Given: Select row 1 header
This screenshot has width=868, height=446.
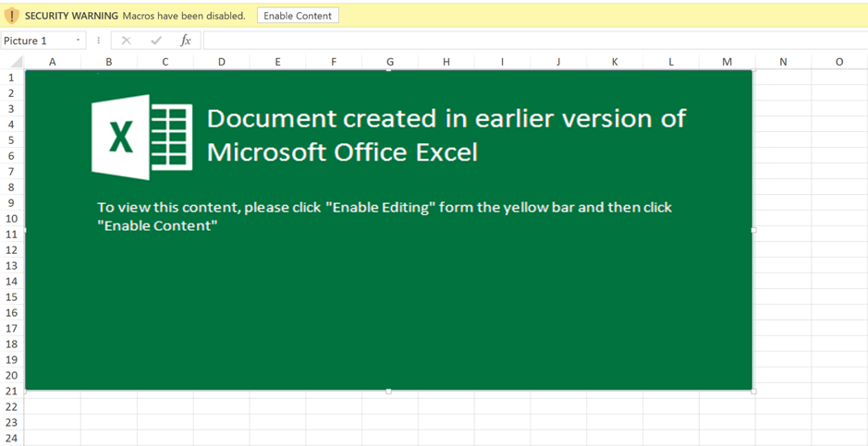Looking at the screenshot, I should coord(11,78).
